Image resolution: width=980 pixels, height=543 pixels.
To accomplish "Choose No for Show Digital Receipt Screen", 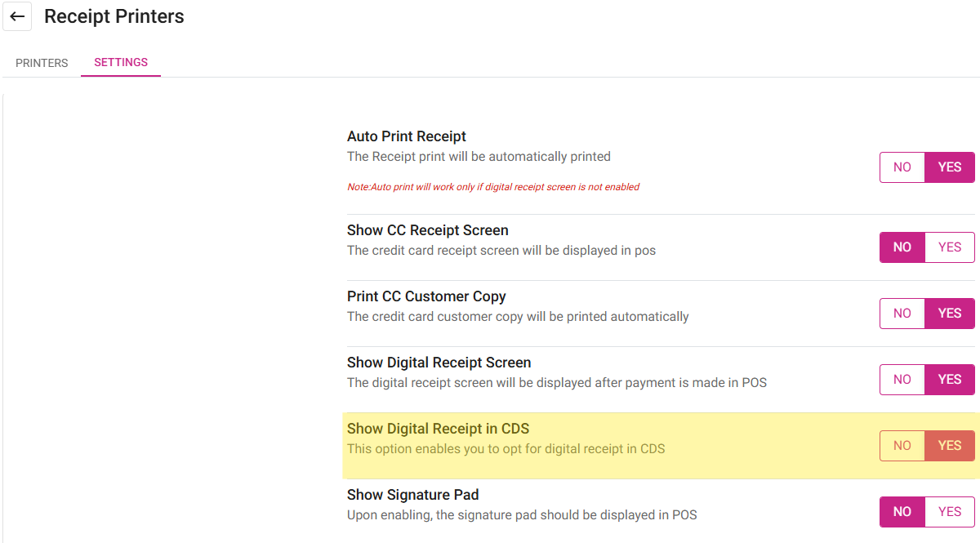I will 902,380.
